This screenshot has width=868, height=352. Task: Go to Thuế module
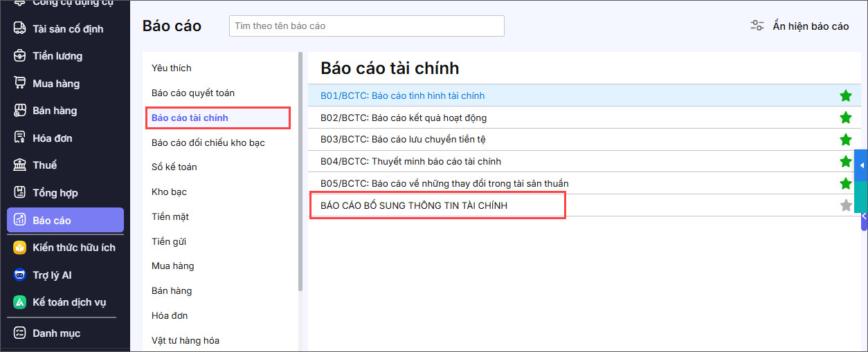44,165
